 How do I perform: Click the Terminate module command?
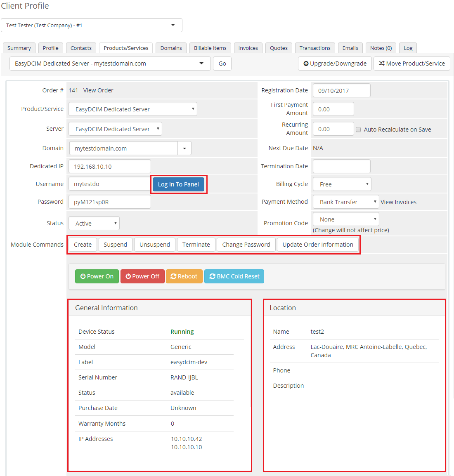point(196,244)
